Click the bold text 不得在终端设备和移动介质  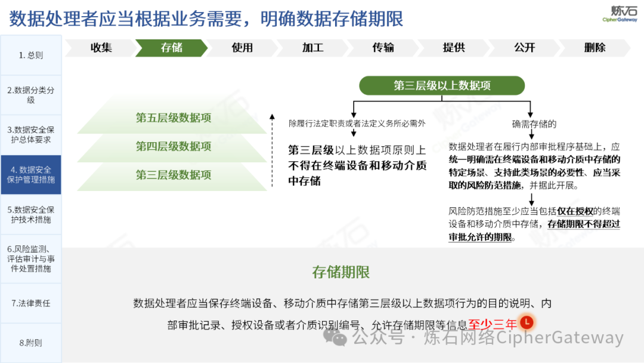357,165
